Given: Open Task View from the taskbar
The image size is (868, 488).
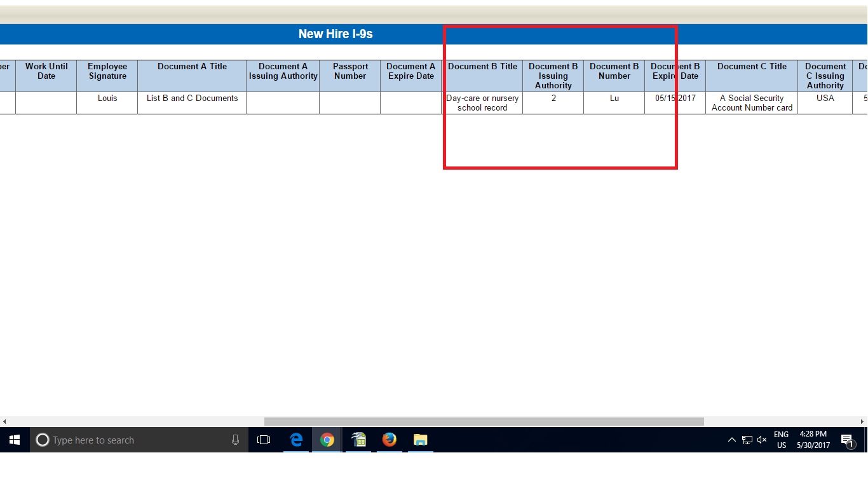Looking at the screenshot, I should tap(264, 440).
